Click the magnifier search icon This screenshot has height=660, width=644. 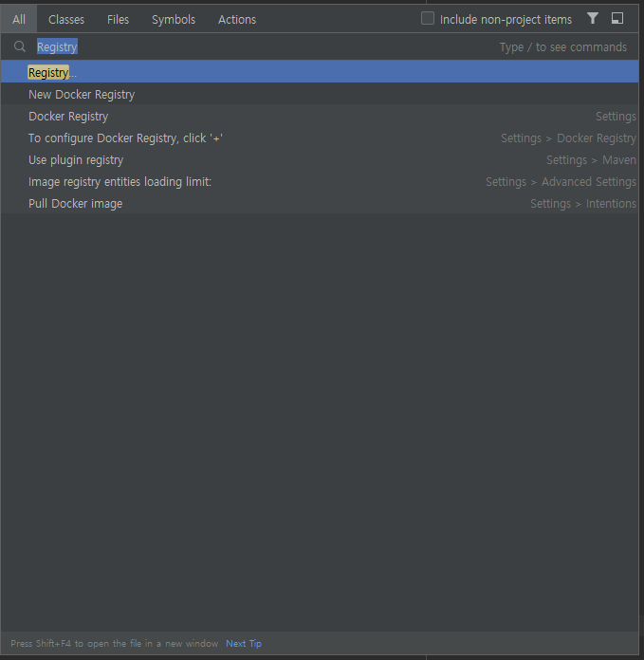point(20,46)
